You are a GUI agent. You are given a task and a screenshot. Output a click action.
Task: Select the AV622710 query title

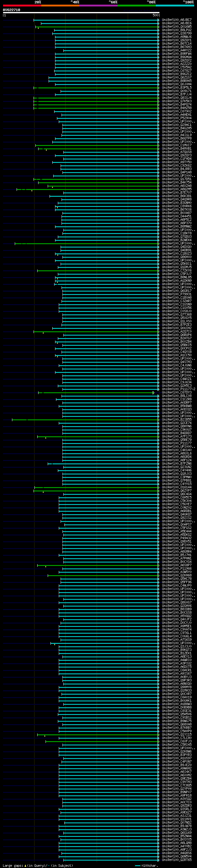coord(11,10)
